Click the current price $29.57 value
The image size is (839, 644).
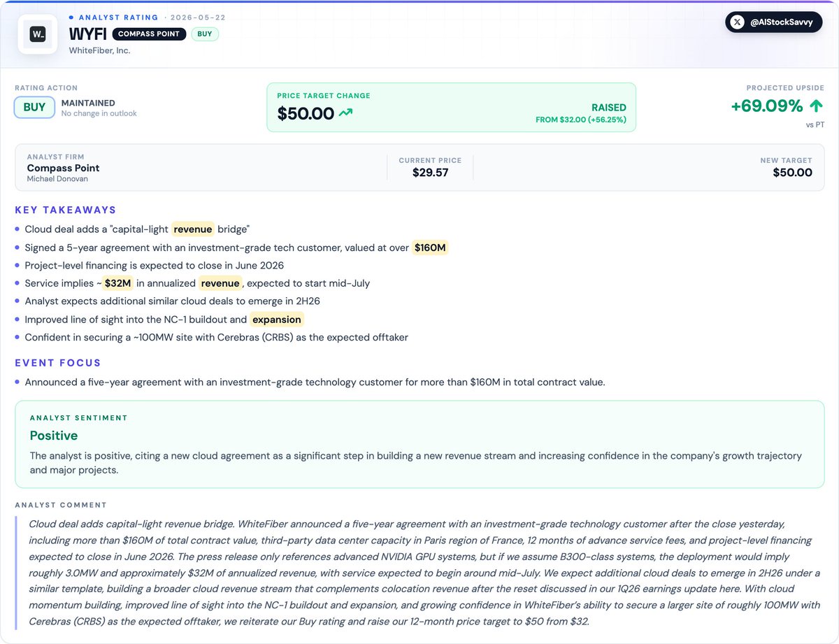[430, 172]
